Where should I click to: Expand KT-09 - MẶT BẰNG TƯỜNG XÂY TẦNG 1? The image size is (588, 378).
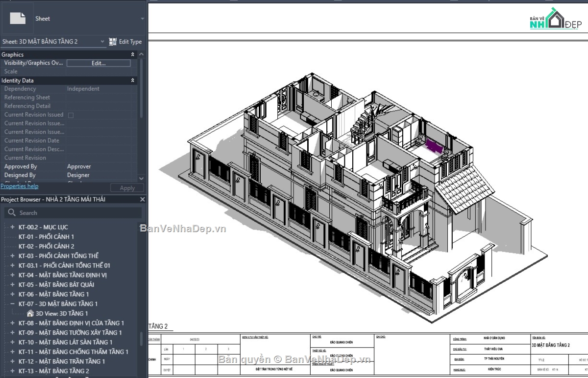click(x=13, y=332)
